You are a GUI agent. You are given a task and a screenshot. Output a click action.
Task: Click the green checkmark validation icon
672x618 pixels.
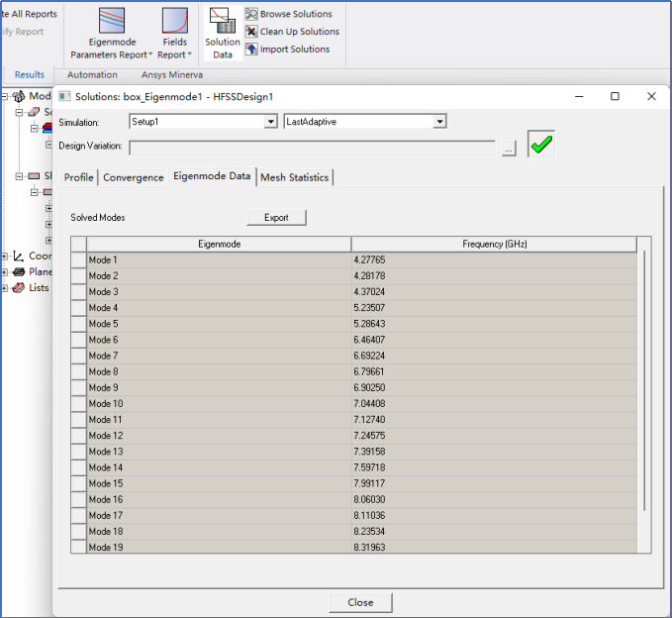(x=540, y=144)
